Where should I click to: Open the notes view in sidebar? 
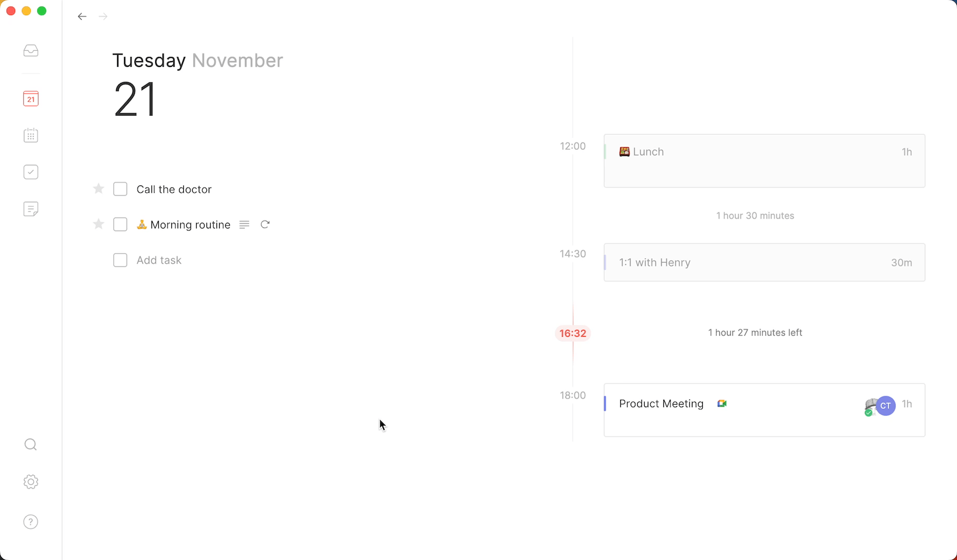[x=31, y=209]
